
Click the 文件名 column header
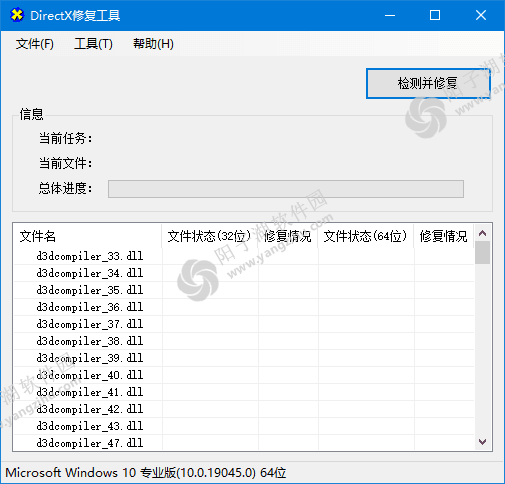pyautogui.click(x=87, y=236)
